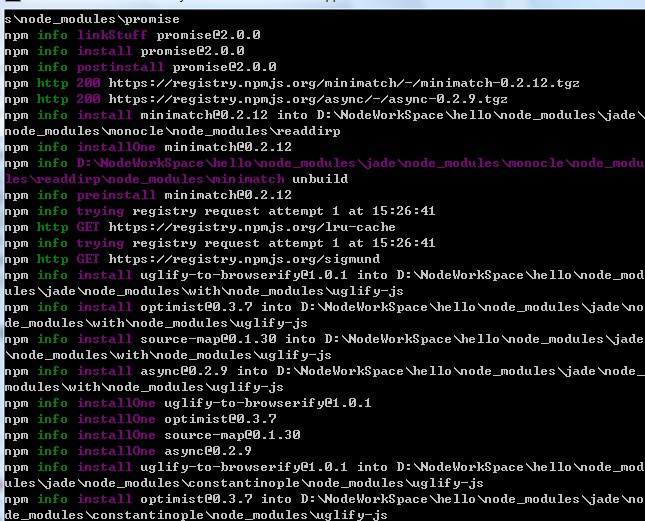The height and width of the screenshot is (521, 645).
Task: Click the async-0.2.9.tgz registry URL
Action: (308, 99)
